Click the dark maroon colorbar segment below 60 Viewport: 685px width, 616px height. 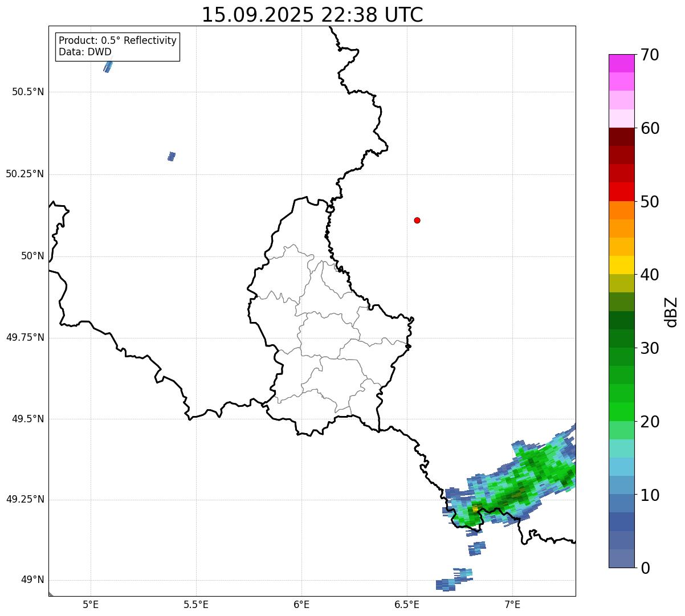[x=621, y=137]
